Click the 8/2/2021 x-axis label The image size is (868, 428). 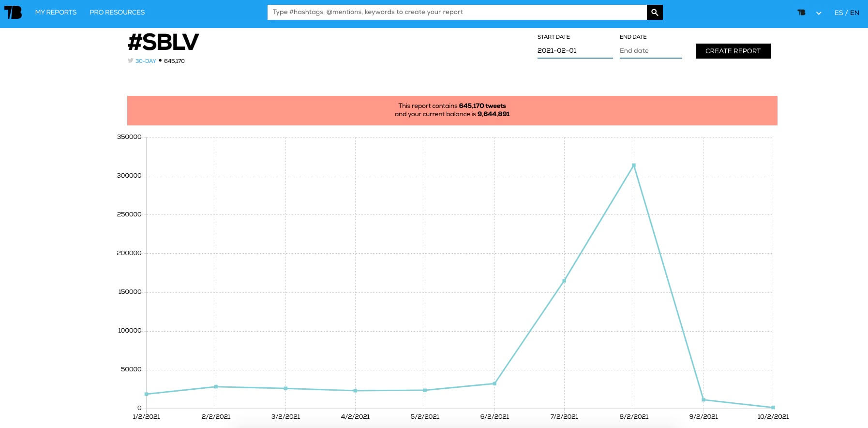click(634, 416)
